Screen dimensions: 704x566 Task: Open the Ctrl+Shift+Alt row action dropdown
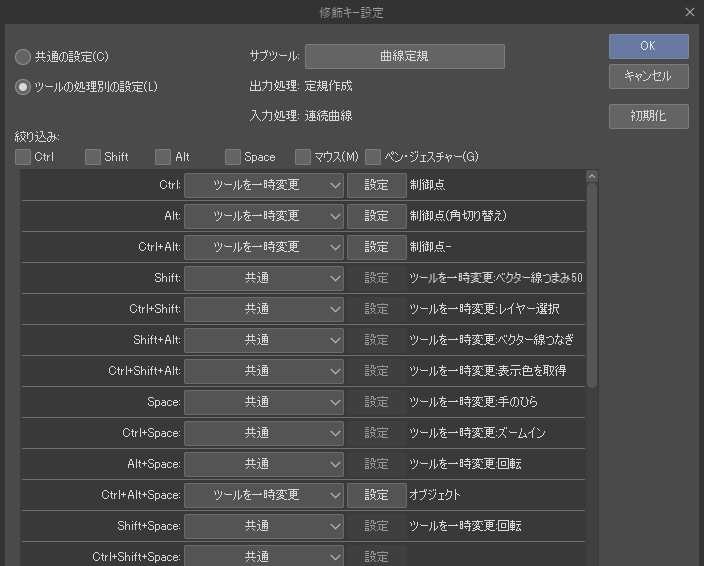point(264,371)
